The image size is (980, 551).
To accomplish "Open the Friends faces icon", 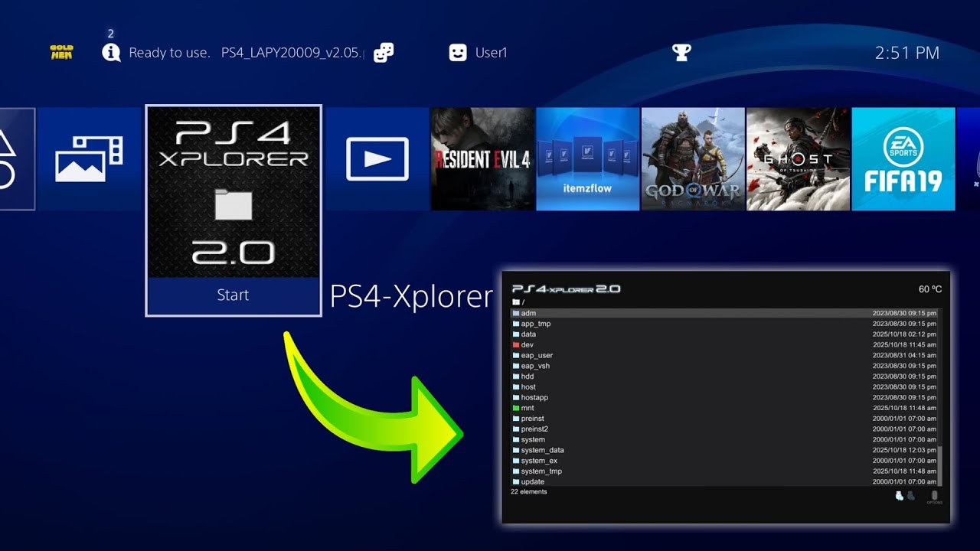I will point(384,53).
